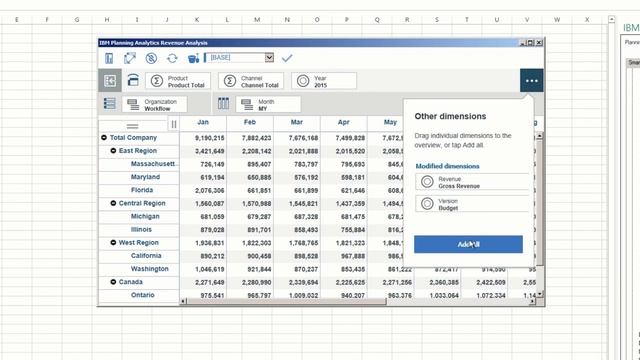
Task: Click the Apr column header
Action: pyautogui.click(x=344, y=122)
